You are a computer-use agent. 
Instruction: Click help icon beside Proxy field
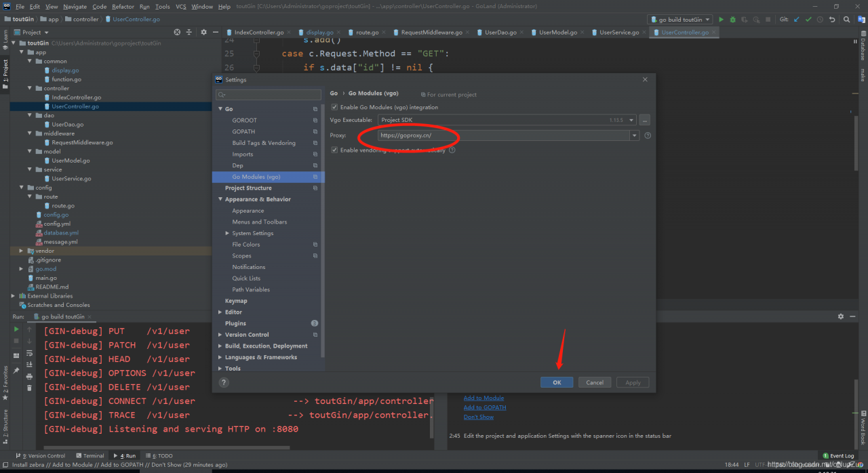[648, 136]
